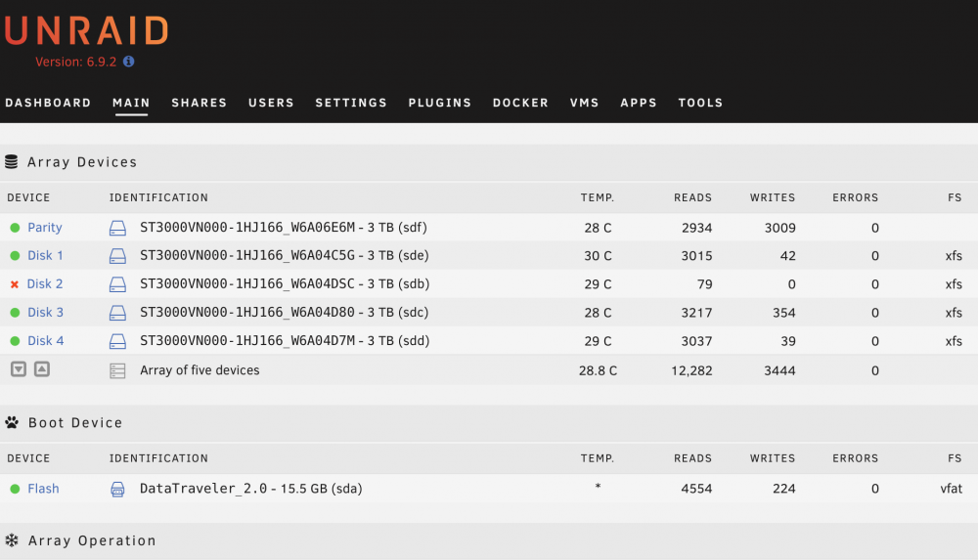This screenshot has width=978, height=560.
Task: Open the Disk 2 device link
Action: [45, 284]
